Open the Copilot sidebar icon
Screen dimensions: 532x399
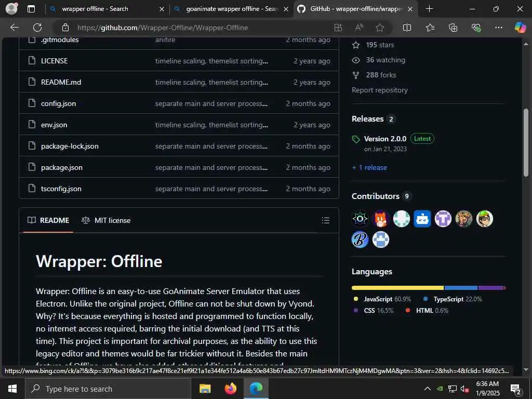520,28
